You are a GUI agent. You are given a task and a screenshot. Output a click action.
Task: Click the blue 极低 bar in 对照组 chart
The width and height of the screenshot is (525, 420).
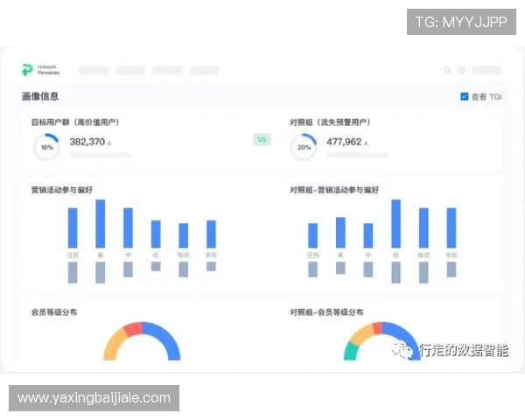tap(423, 227)
